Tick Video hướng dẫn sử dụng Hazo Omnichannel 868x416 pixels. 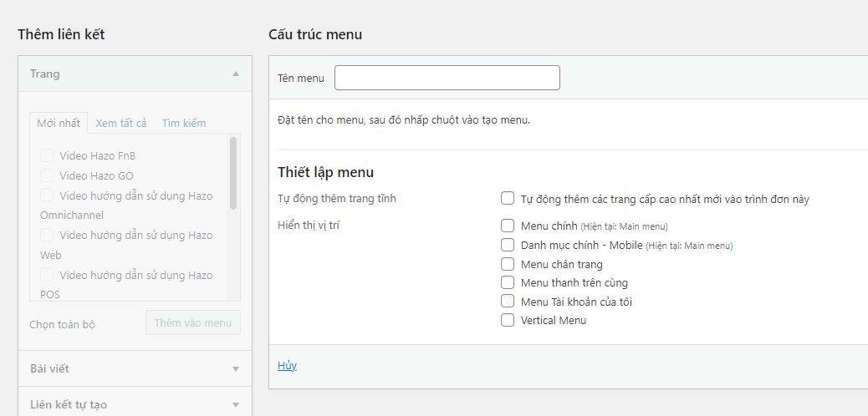pos(47,195)
